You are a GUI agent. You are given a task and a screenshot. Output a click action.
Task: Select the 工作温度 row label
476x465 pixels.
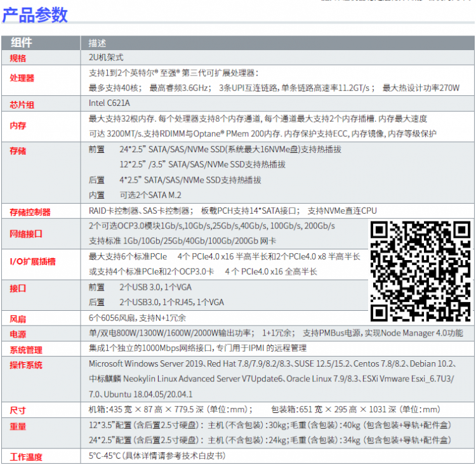coord(26,457)
